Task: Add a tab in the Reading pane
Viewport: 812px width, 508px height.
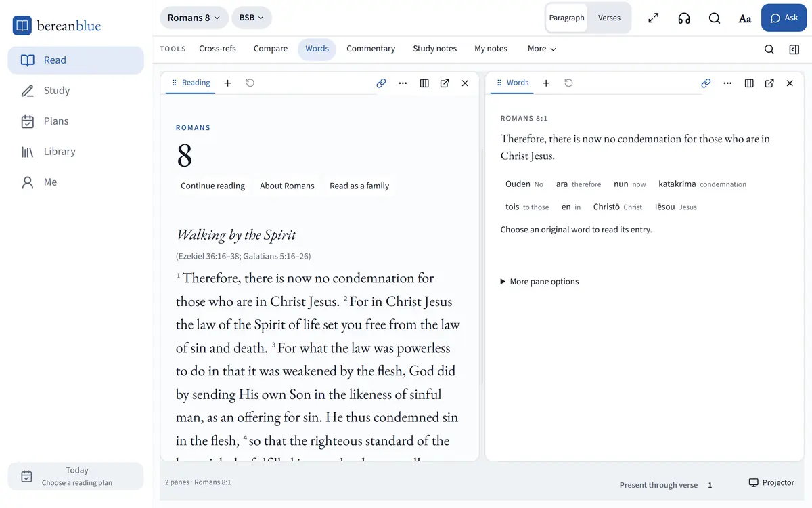Action: [228, 83]
